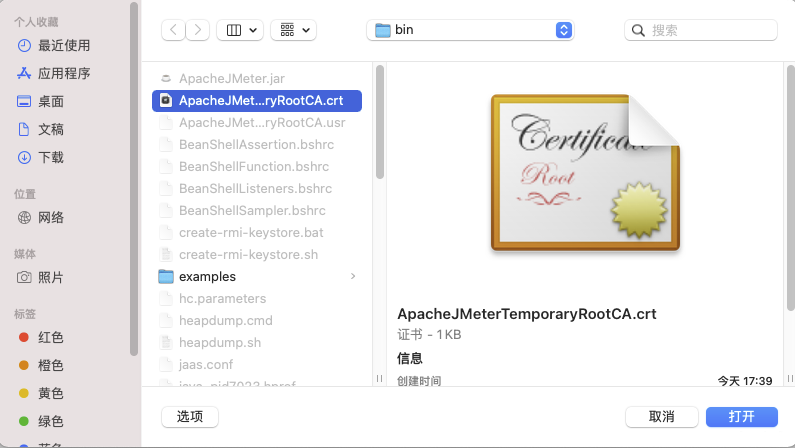795x448 pixels.
Task: Select the yellow tag (黄色)
Action: pos(41,393)
